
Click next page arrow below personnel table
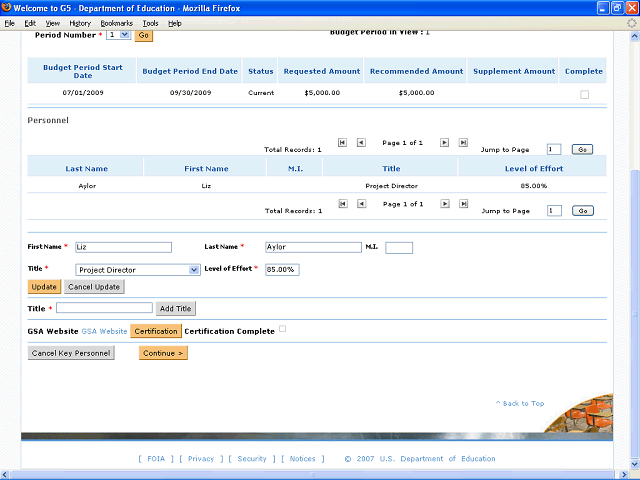pyautogui.click(x=445, y=204)
